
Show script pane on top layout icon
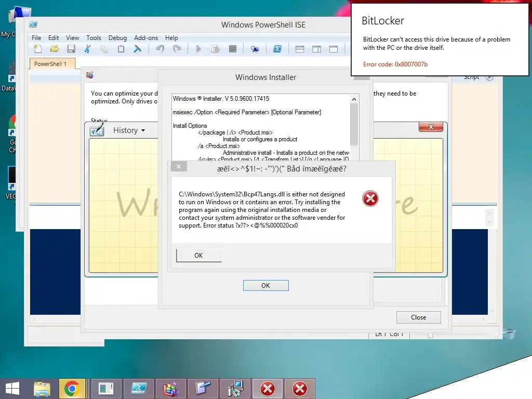[300, 49]
